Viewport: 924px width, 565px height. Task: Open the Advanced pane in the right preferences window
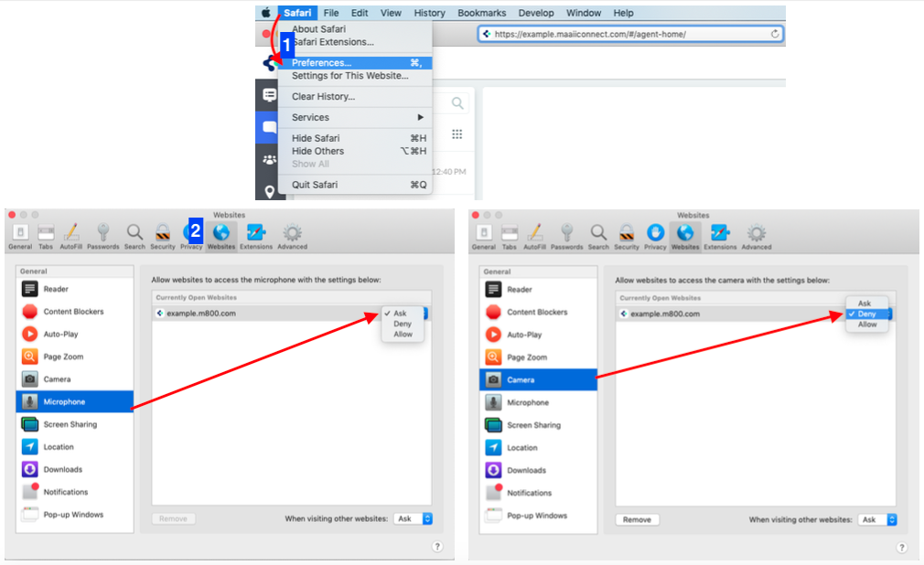click(x=756, y=236)
